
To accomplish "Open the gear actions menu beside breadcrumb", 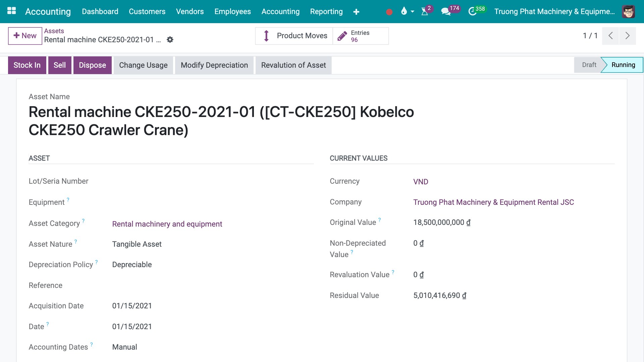I will (170, 40).
